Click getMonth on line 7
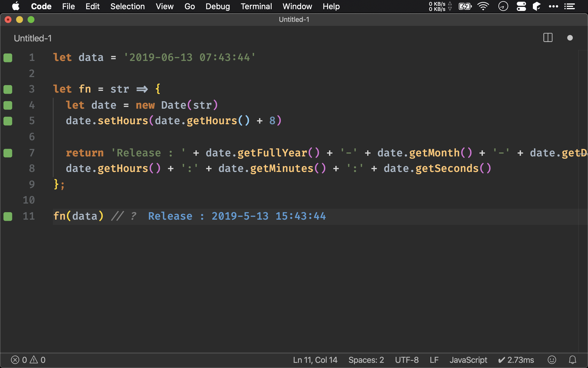This screenshot has height=368, width=588. pos(434,153)
